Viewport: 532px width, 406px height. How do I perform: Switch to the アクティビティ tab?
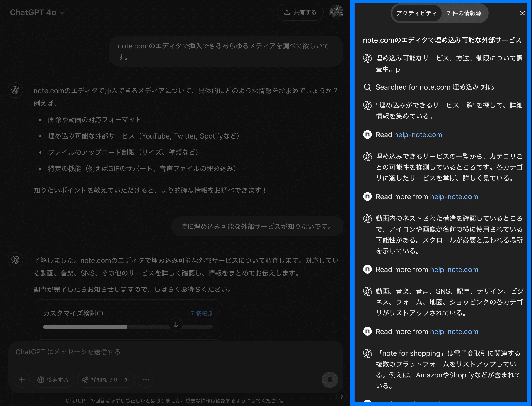416,13
